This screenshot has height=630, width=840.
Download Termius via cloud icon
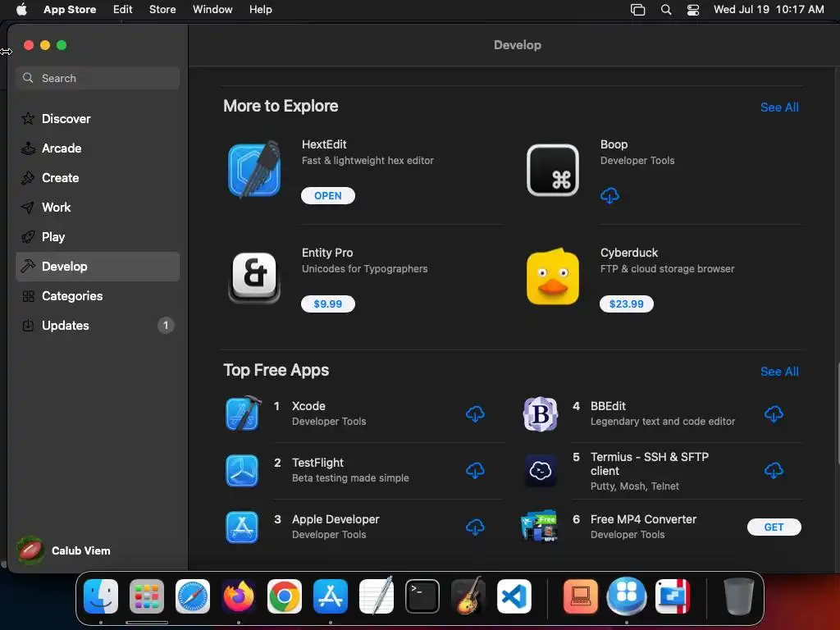click(x=774, y=470)
